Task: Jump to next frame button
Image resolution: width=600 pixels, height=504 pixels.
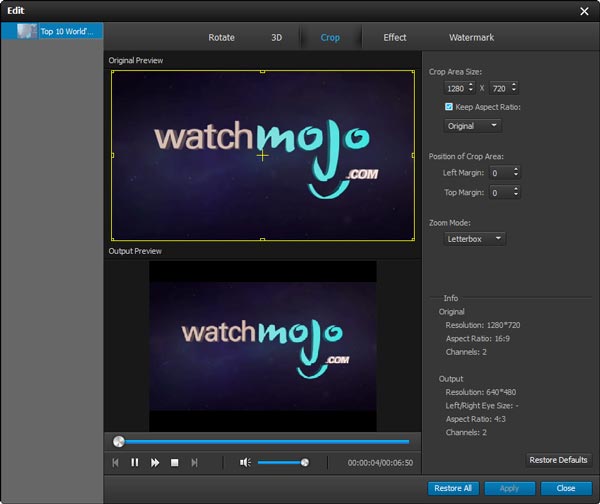Action: coord(194,463)
